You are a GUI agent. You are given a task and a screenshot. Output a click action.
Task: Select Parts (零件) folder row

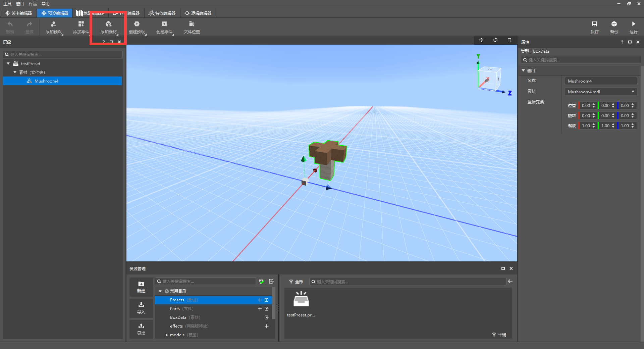pos(213,309)
